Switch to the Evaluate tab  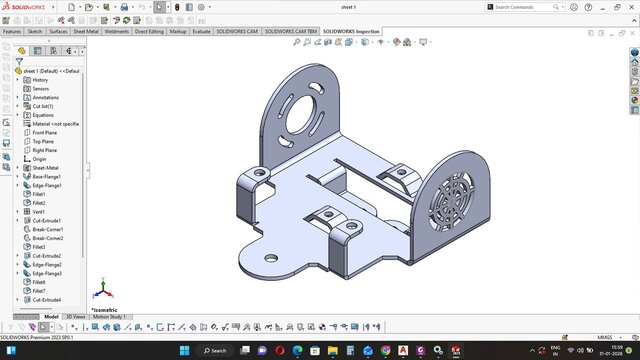[x=201, y=31]
